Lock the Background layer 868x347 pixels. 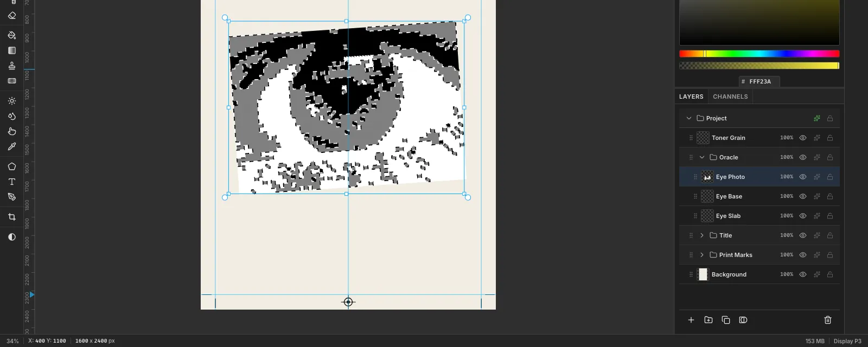click(x=830, y=274)
